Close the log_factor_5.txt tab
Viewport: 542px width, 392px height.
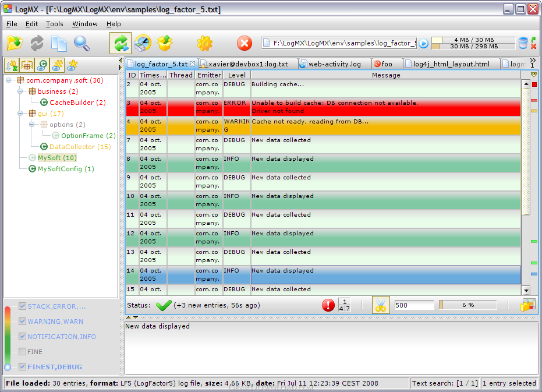[x=193, y=64]
